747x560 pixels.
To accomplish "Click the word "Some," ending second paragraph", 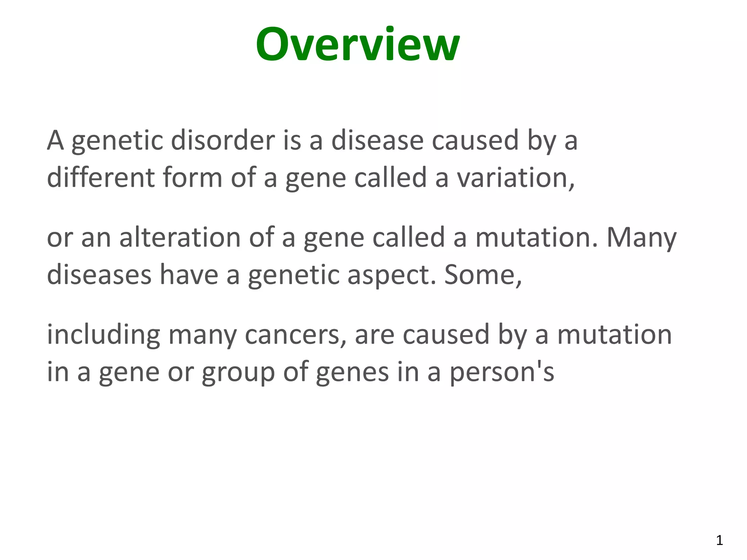I will (483, 275).
